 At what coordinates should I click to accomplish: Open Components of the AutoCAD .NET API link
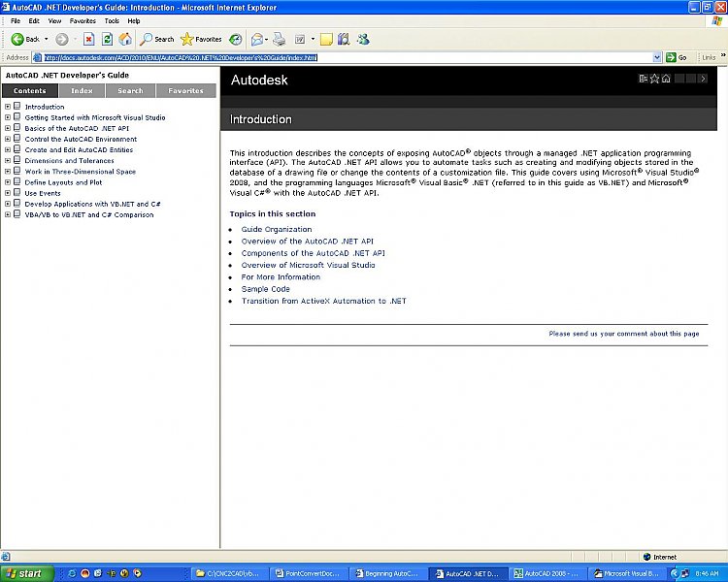313,253
